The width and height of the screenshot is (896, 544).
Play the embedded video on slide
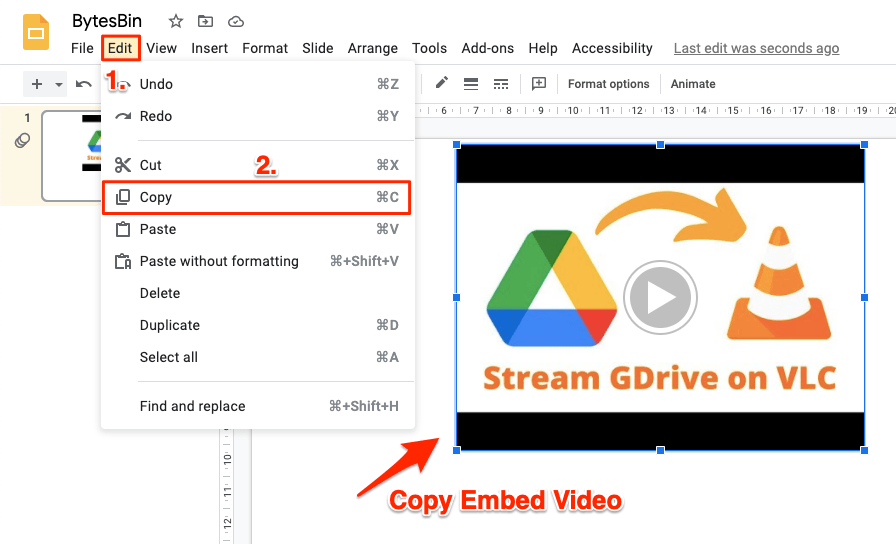(660, 298)
